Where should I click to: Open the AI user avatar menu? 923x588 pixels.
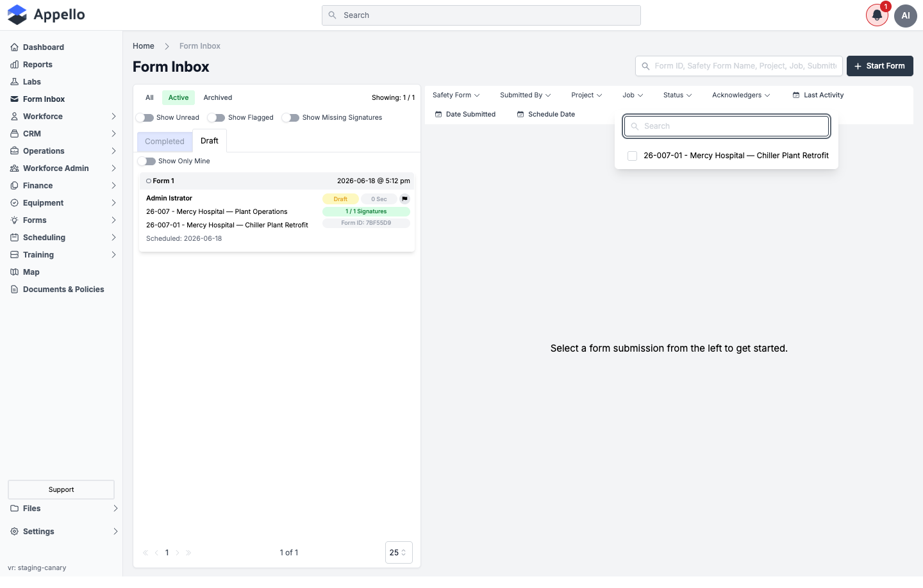point(906,15)
